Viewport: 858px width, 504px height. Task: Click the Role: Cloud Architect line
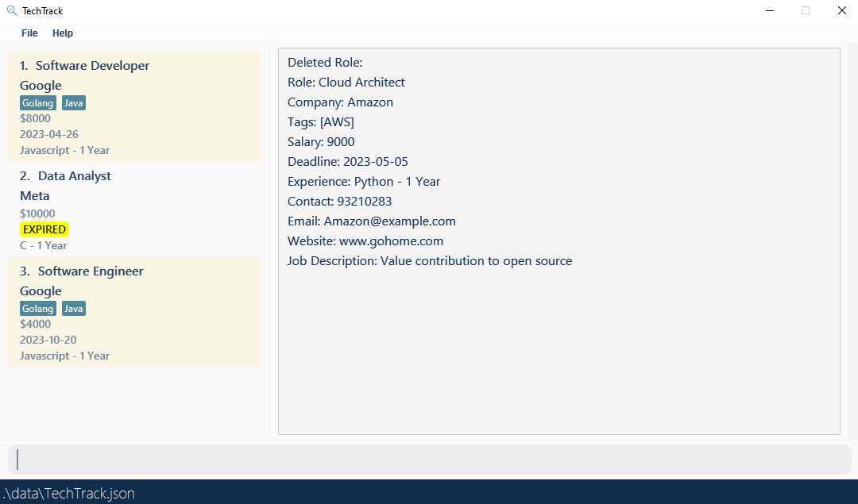[x=346, y=82]
